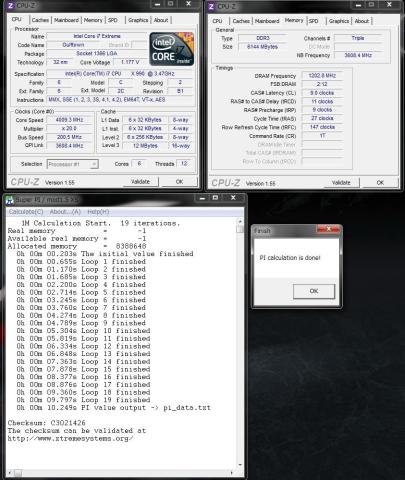This screenshot has height=480, width=405.
Task: Open the Calculate(C) menu in Super PI
Action: pos(26,212)
